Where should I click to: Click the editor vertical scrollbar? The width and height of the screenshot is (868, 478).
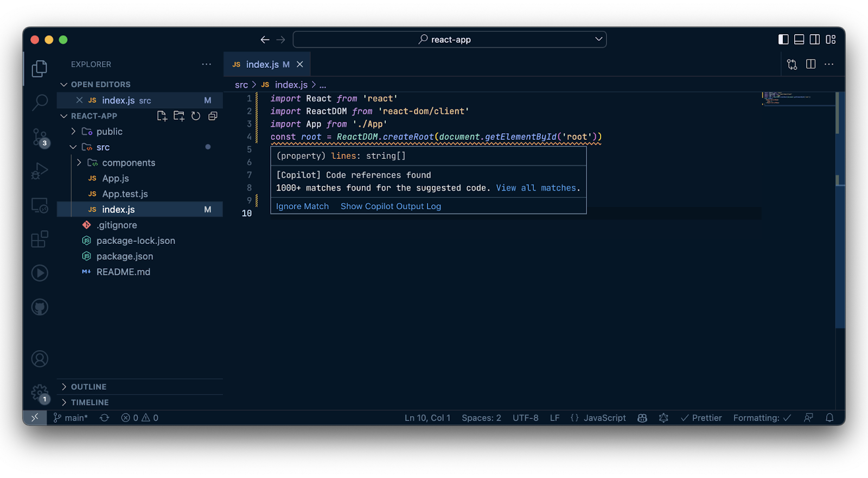(840, 217)
